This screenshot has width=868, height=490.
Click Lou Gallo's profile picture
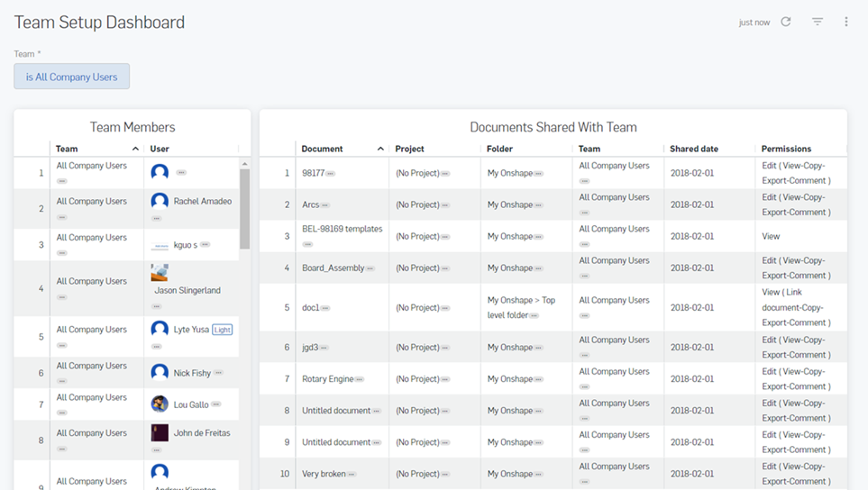coord(160,404)
